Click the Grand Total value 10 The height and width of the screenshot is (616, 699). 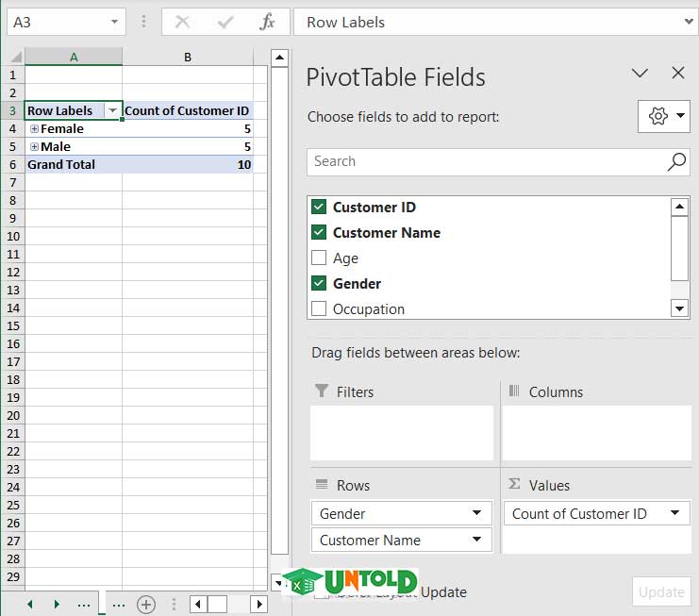tap(243, 164)
